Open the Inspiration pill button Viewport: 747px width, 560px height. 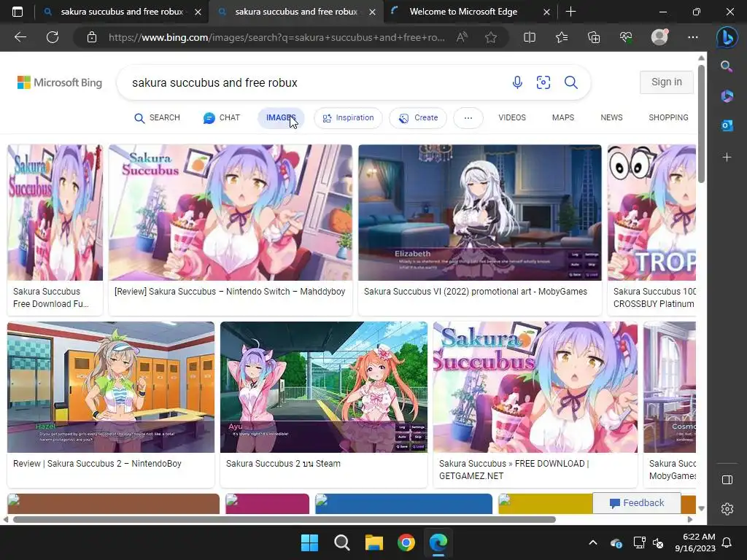point(348,117)
